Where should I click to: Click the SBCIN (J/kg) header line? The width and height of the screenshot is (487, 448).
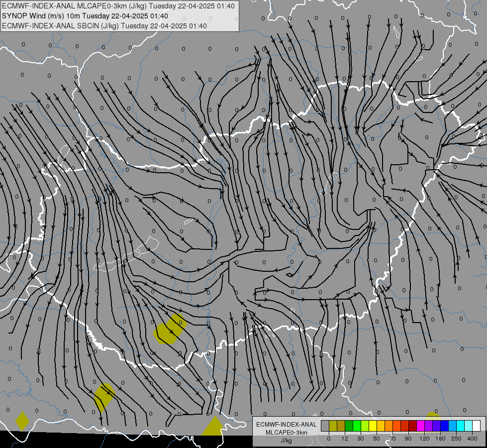pos(104,26)
